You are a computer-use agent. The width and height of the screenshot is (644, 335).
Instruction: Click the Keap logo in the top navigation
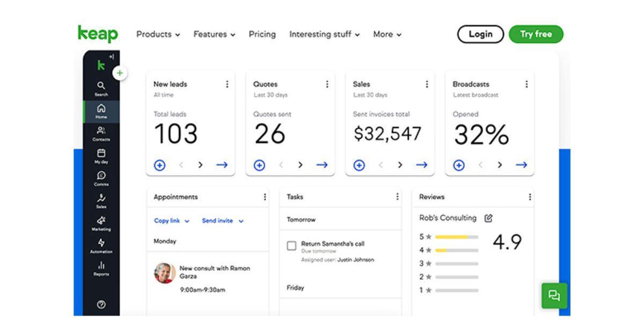[98, 34]
